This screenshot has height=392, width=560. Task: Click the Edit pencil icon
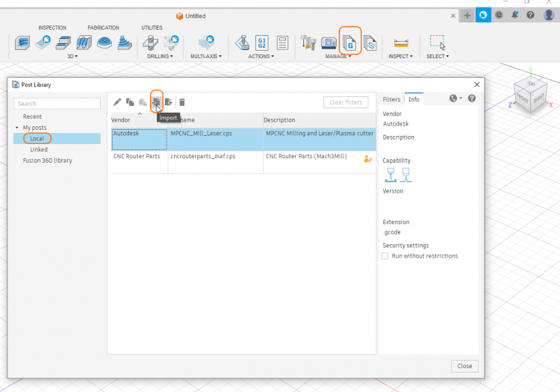[x=117, y=102]
